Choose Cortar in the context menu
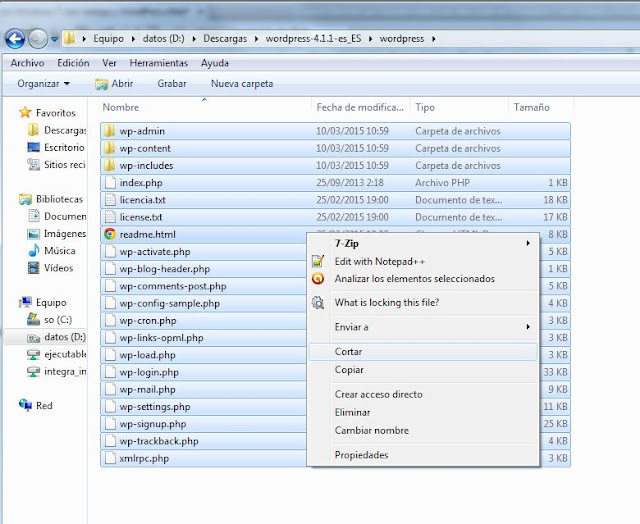This screenshot has width=640, height=524. 423,352
